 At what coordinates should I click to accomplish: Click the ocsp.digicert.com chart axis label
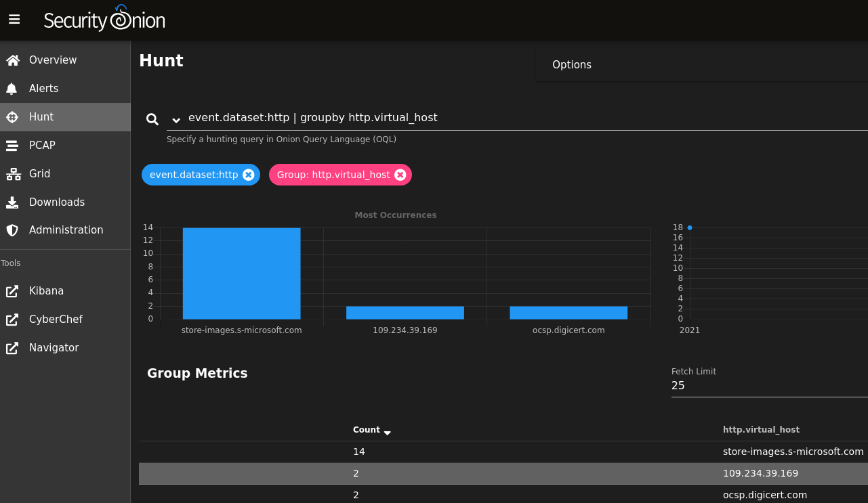[x=569, y=330]
